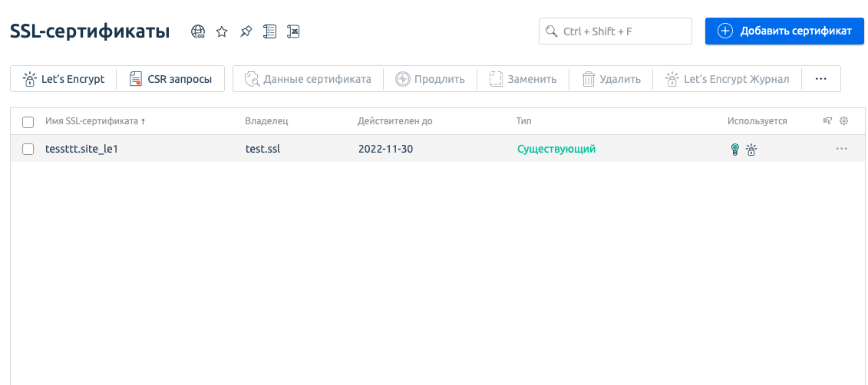Click the Let's Encrypt toolbar button
Image resolution: width=868 pixels, height=385 pixels.
click(x=64, y=79)
